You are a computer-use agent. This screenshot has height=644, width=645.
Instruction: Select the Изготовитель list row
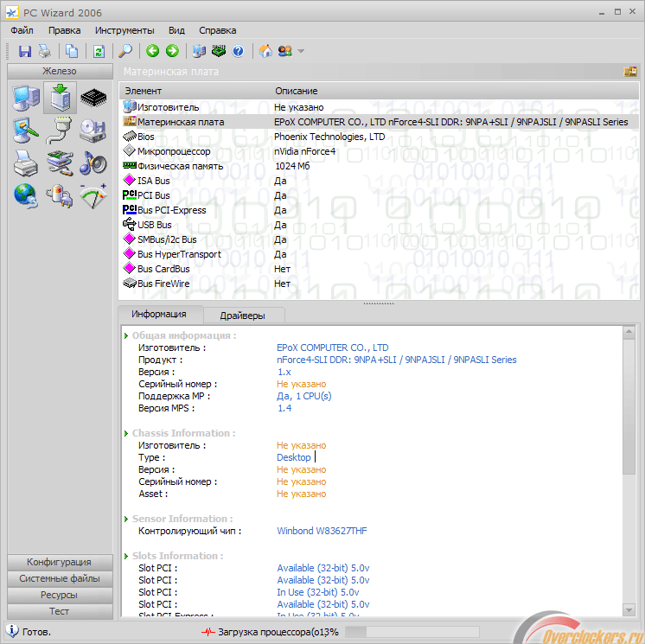(x=379, y=107)
